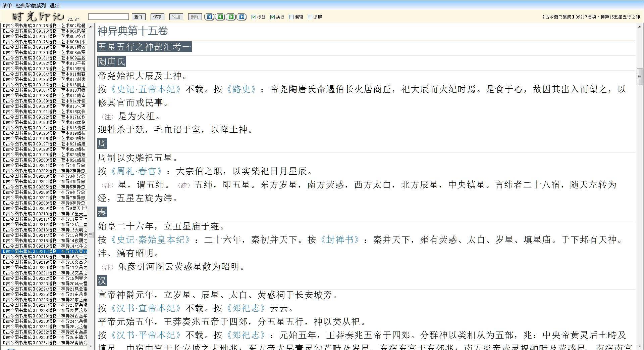The width and height of the screenshot is (644, 350).
Task: Select the list's scroll-down arrow
Action: click(91, 347)
